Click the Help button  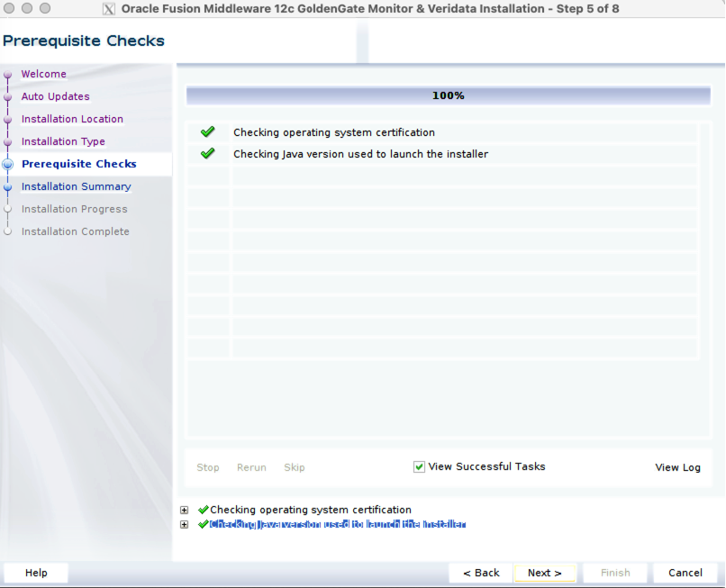(36, 573)
